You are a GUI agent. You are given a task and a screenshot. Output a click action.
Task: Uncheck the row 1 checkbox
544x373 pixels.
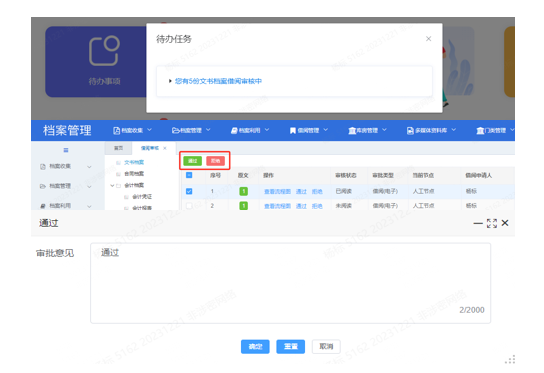[189, 191]
